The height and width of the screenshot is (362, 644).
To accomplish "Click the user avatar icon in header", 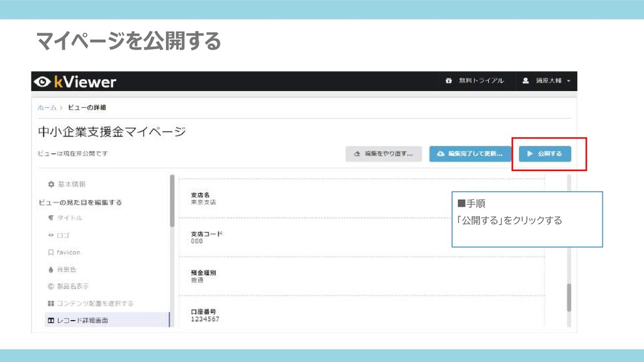I will point(525,81).
